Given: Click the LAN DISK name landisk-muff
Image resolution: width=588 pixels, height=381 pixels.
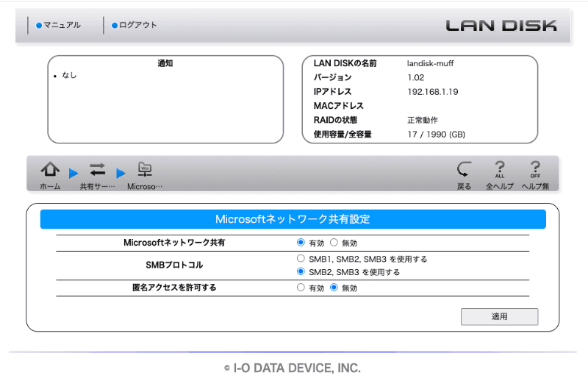Looking at the screenshot, I should 430,63.
